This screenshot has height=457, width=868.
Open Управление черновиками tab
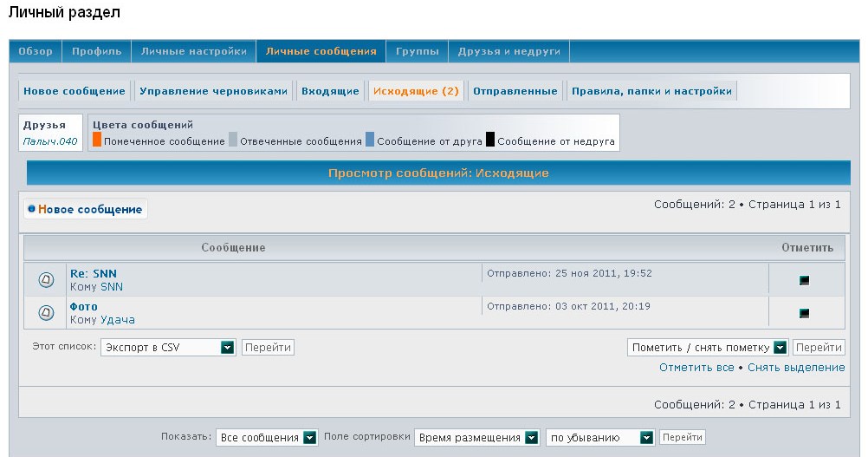(x=213, y=91)
